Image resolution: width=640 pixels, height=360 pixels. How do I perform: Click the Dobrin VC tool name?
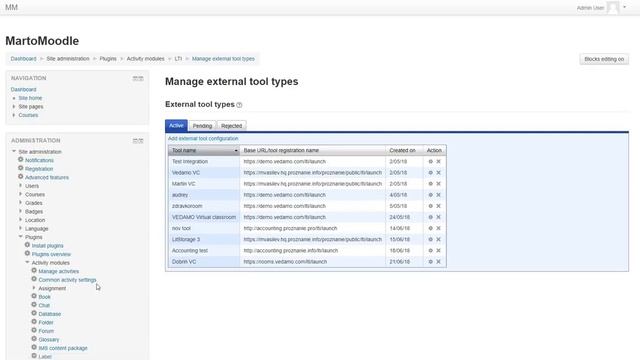184,262
